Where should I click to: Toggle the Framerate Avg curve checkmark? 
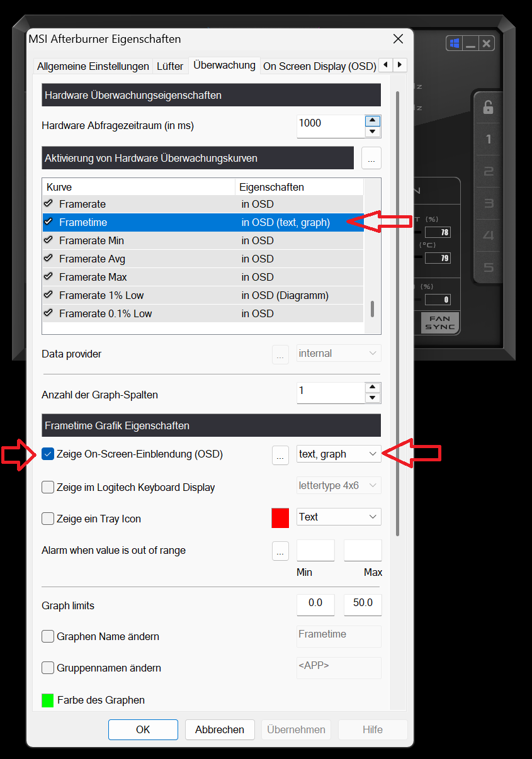48,259
